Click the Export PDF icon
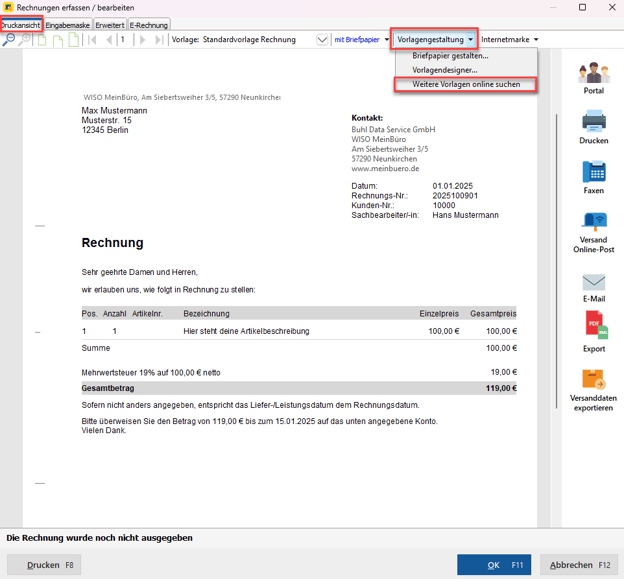The width and height of the screenshot is (624, 579). [x=596, y=325]
